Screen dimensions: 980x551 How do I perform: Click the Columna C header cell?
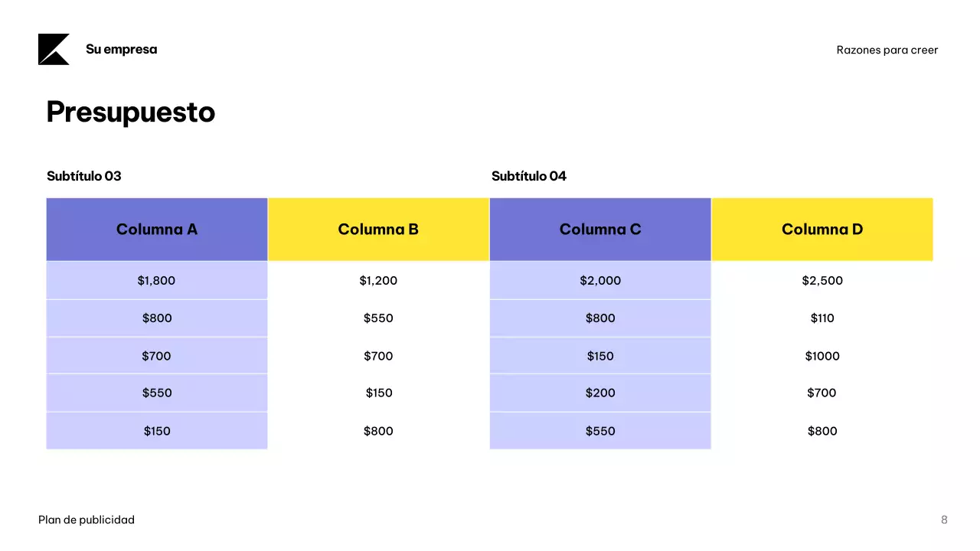600,230
